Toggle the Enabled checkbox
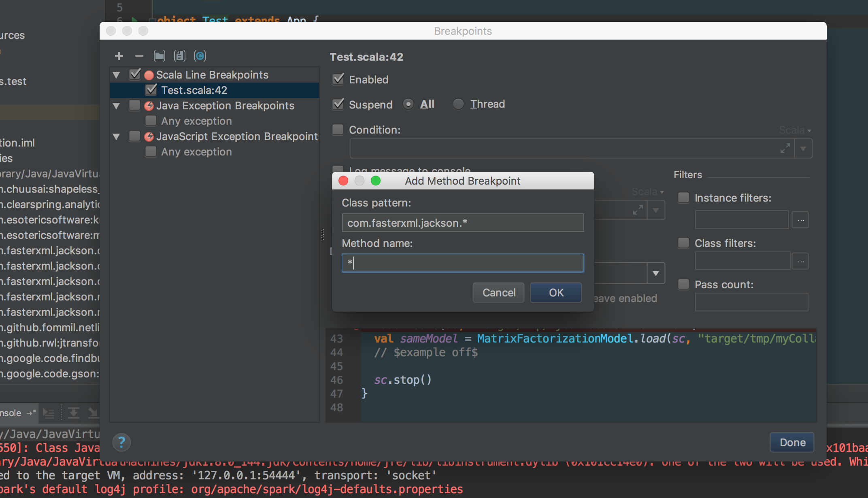Viewport: 868px width, 498px height. (338, 79)
